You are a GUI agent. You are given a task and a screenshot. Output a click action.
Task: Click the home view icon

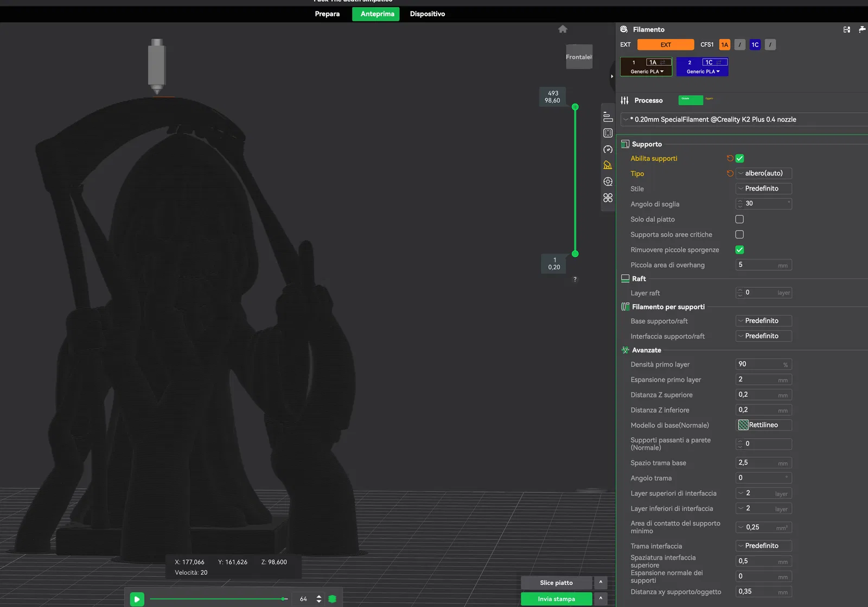tap(563, 29)
